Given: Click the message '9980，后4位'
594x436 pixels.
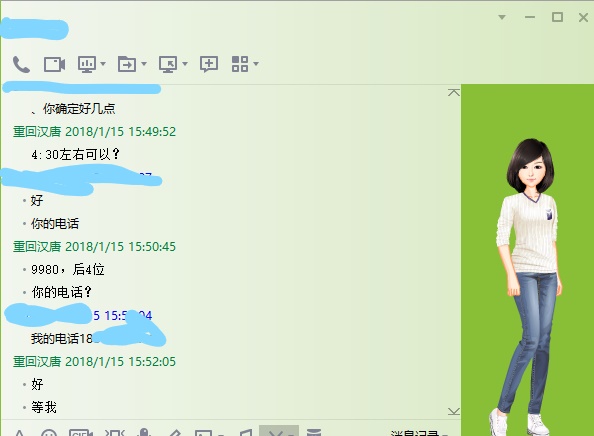Looking at the screenshot, I should pyautogui.click(x=68, y=269).
